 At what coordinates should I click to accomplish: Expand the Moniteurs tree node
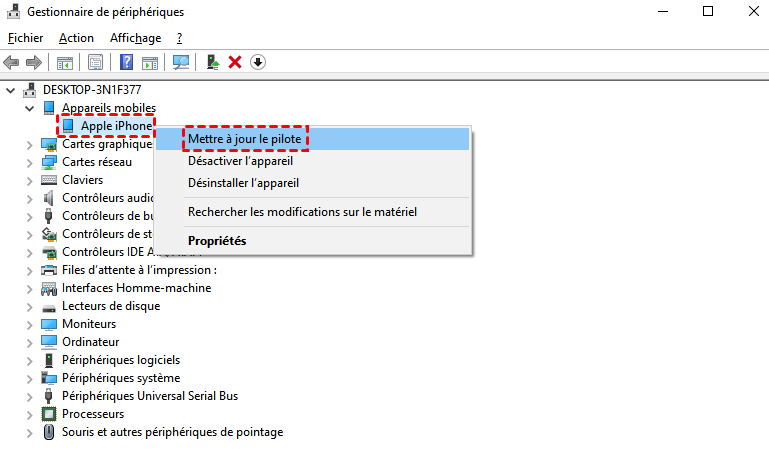point(28,324)
